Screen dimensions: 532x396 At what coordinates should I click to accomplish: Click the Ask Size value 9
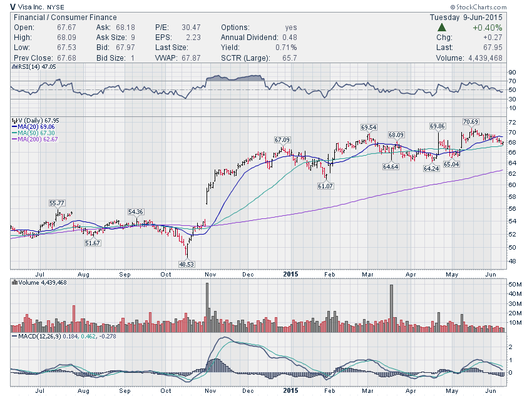pyautogui.click(x=133, y=38)
